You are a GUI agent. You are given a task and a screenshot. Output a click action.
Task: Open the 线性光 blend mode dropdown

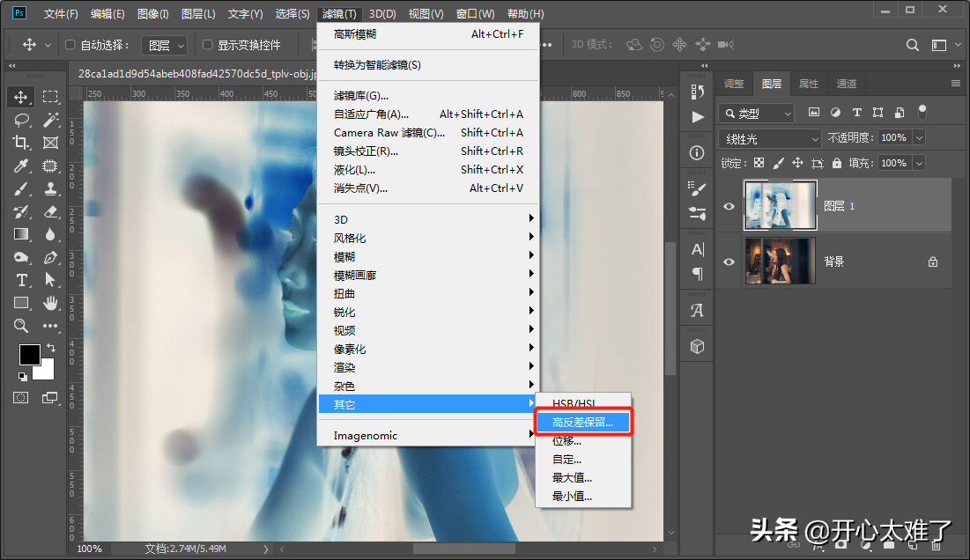point(771,138)
